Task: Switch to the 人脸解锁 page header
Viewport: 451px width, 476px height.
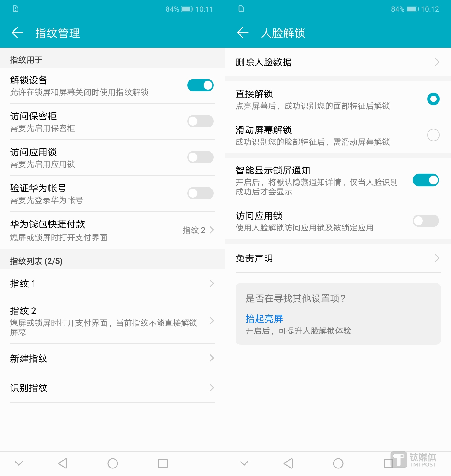Action: (283, 33)
